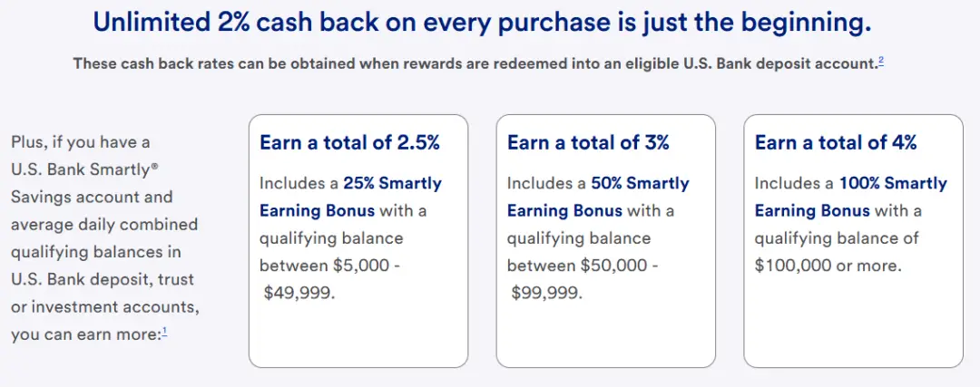Image resolution: width=980 pixels, height=387 pixels.
Task: Click "U.S. Bank deposit, trust" line
Action: [103, 279]
